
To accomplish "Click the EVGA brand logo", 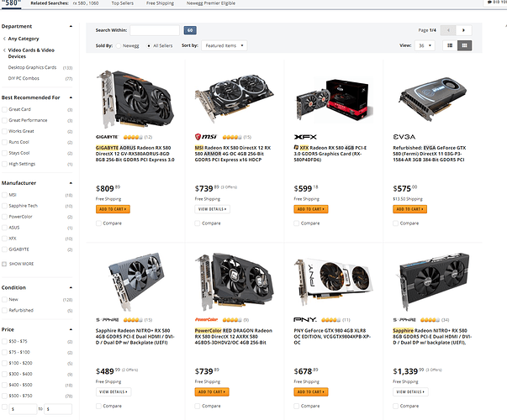I will [404, 137].
